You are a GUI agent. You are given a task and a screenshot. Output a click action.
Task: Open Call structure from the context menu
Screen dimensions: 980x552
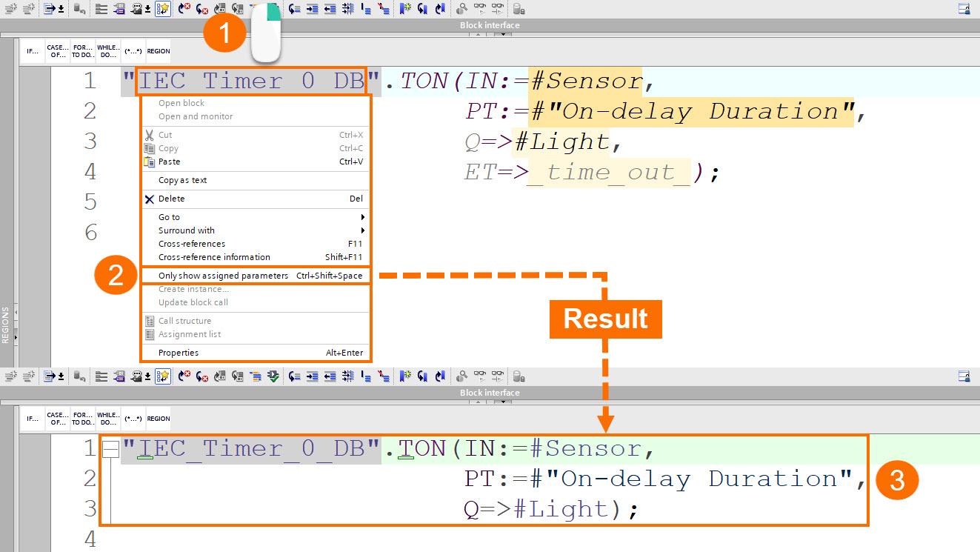[255, 321]
